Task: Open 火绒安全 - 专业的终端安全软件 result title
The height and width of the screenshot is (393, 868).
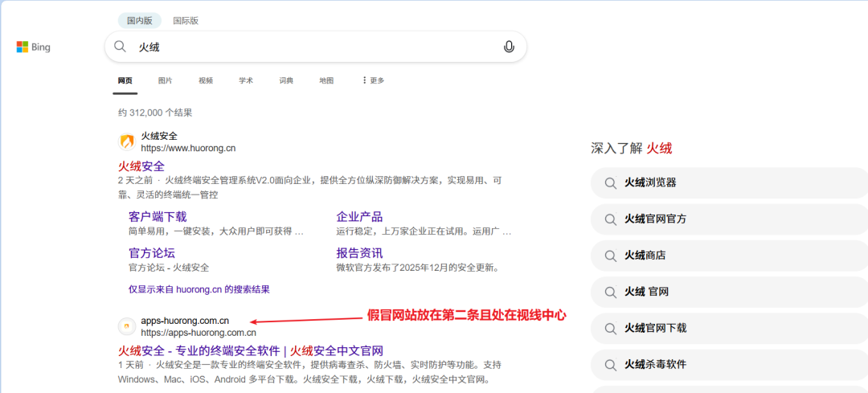Action: tap(251, 350)
